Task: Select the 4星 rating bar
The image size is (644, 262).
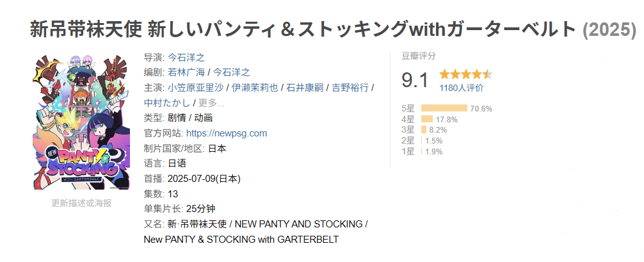Action: [x=426, y=119]
